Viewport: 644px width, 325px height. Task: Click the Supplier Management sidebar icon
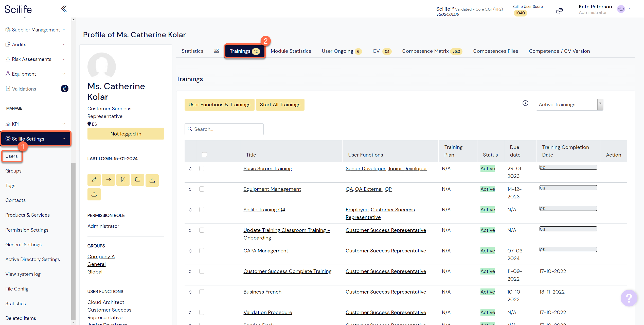(x=8, y=30)
